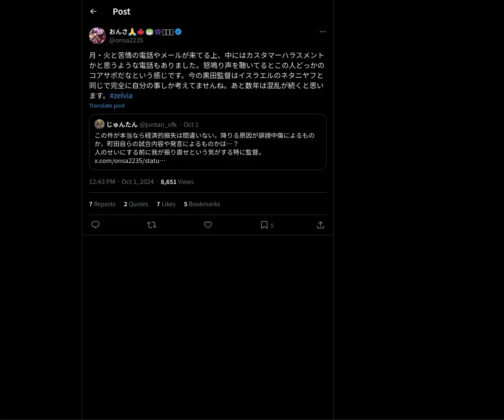Click the 12:43 PM Oct 1, 2024 timestamp
The width and height of the screenshot is (504, 420).
tap(121, 181)
